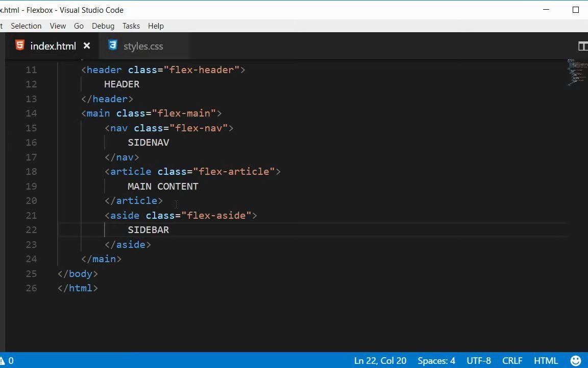
Task: Change language mode via HTML
Action: pos(546,361)
